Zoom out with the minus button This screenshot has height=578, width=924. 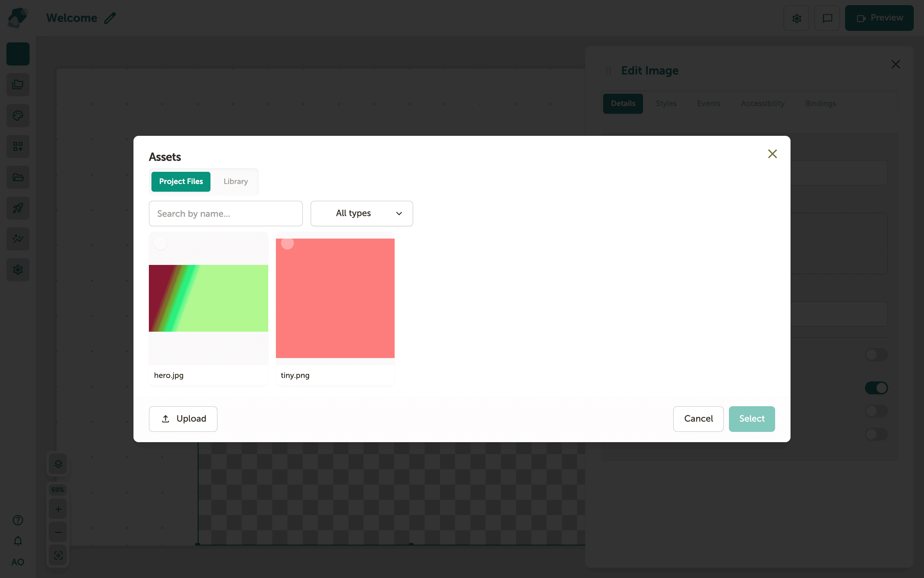click(x=58, y=532)
